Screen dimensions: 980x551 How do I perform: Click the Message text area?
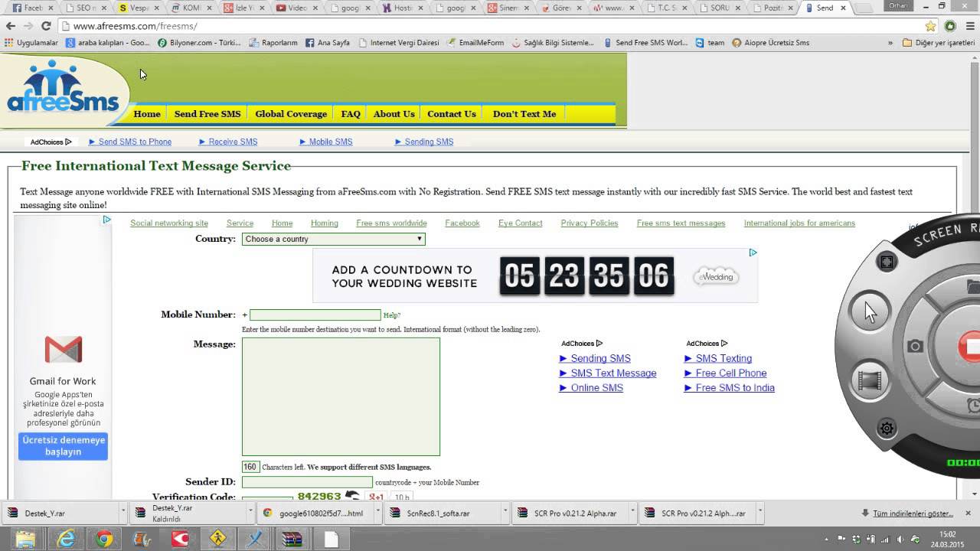(341, 396)
